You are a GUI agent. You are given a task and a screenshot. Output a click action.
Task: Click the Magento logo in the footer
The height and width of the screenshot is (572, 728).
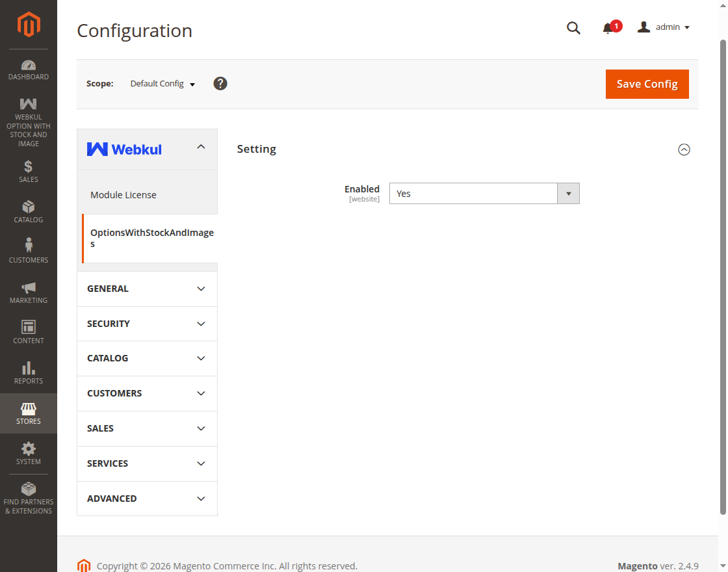click(84, 565)
